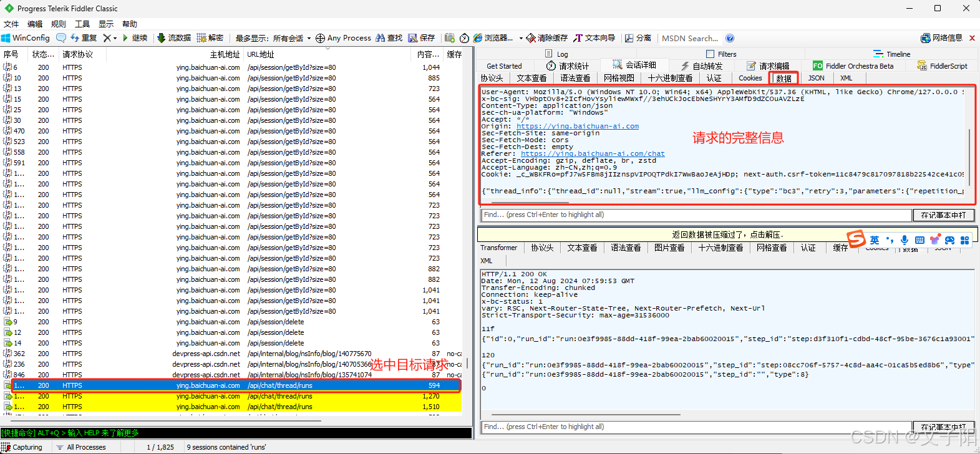Toggle Sogou 英 language mode
This screenshot has width=980, height=454.
point(875,240)
